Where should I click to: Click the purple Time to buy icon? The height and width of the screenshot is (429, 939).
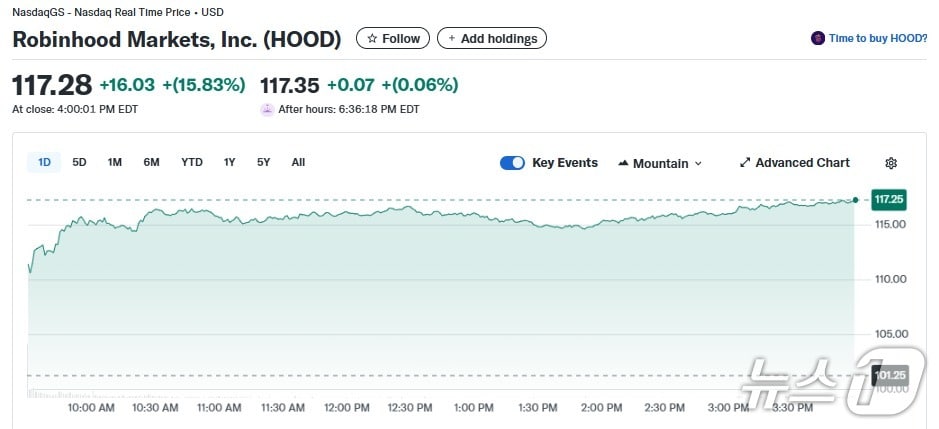pos(818,39)
